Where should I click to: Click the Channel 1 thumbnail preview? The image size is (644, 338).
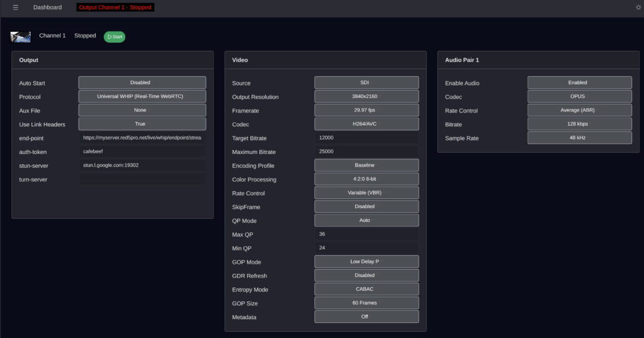21,37
